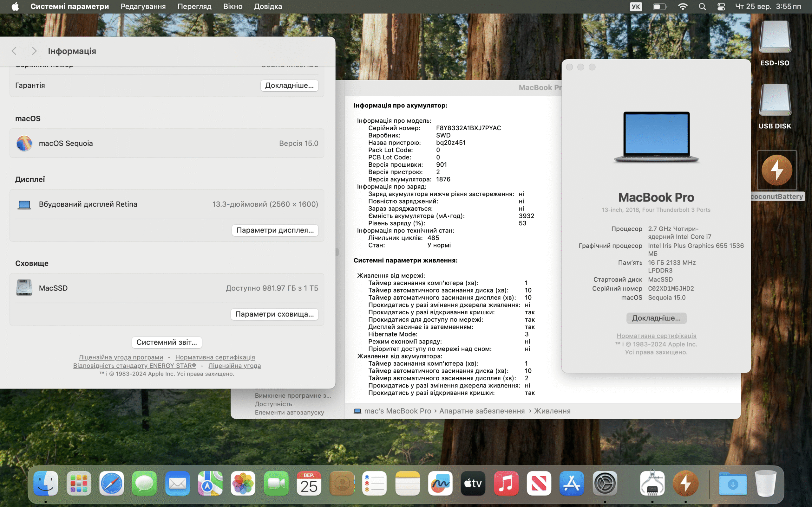Click the Системний звіт button
The height and width of the screenshot is (507, 812).
click(167, 342)
